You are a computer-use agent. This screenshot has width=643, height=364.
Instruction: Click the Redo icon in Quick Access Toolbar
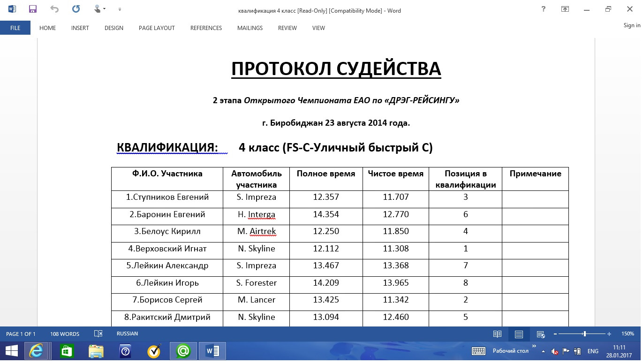point(75,9)
